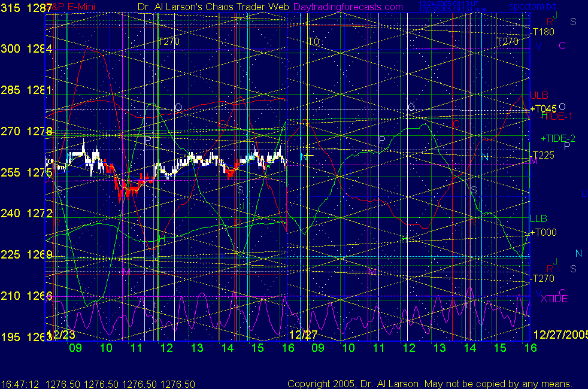
Task: Select the "S&P E-Mini" chart label
Action: (72, 7)
